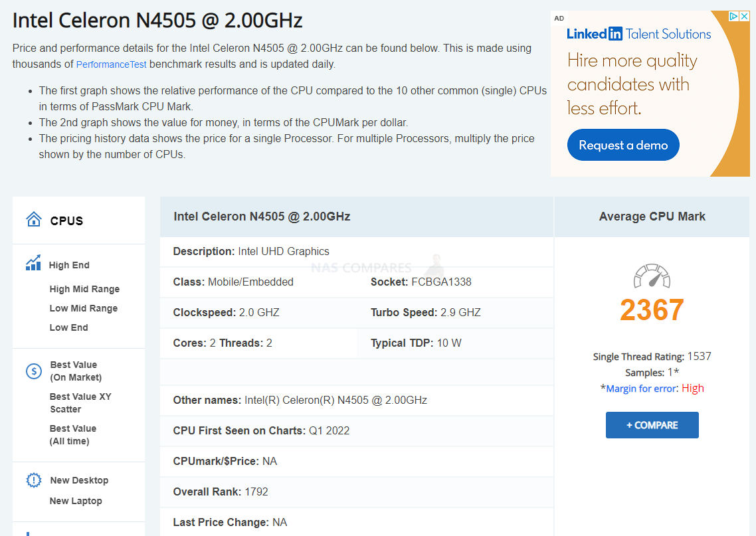Open New Laptop CPUs page
The height and width of the screenshot is (536, 756).
pyautogui.click(x=76, y=501)
